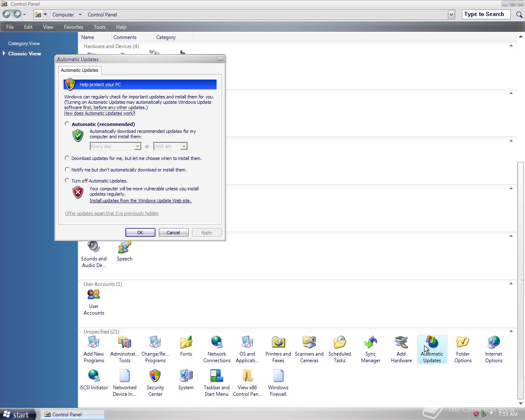Viewport: 525px width, 420px height.
Task: Open the Speech icon
Action: (x=124, y=251)
